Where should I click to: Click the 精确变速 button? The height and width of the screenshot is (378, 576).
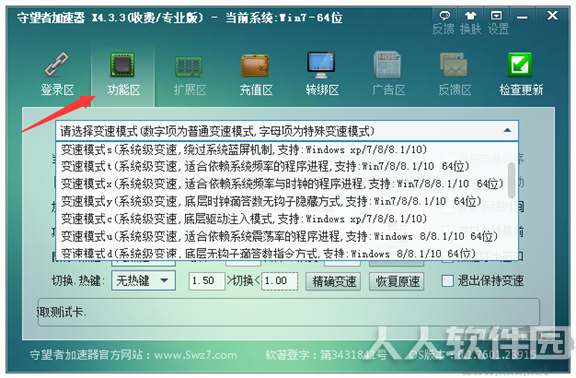[x=334, y=281]
